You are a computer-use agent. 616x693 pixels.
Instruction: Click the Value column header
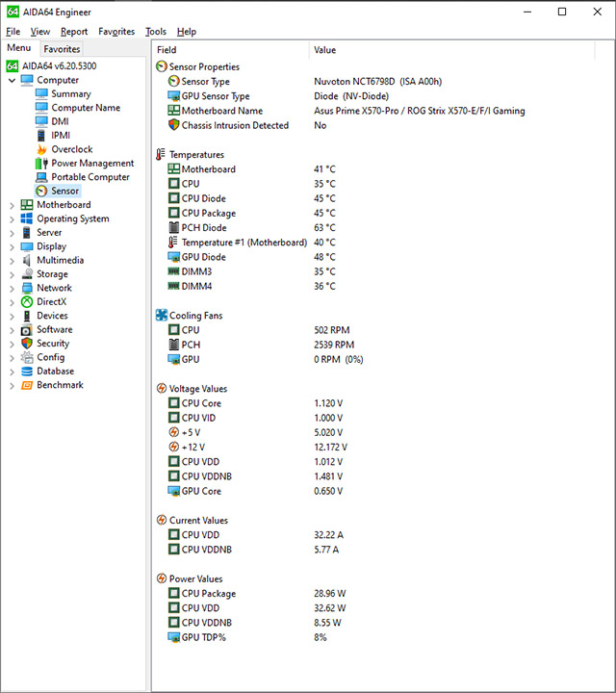(x=451, y=50)
